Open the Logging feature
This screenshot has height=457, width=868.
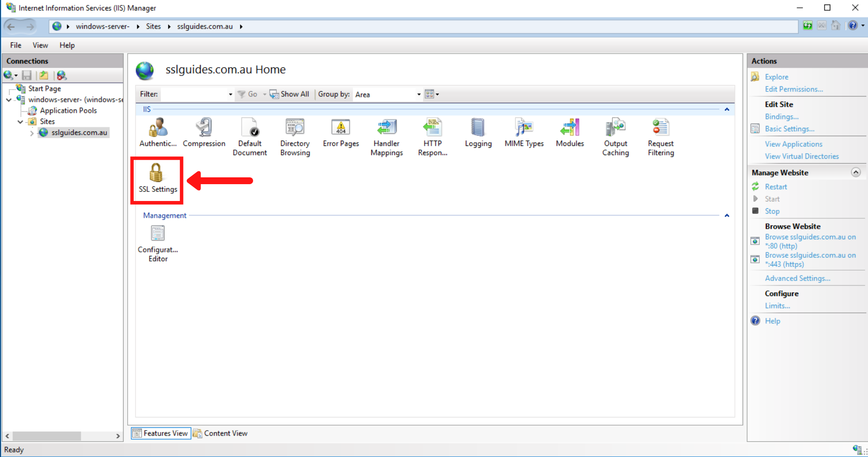click(478, 132)
